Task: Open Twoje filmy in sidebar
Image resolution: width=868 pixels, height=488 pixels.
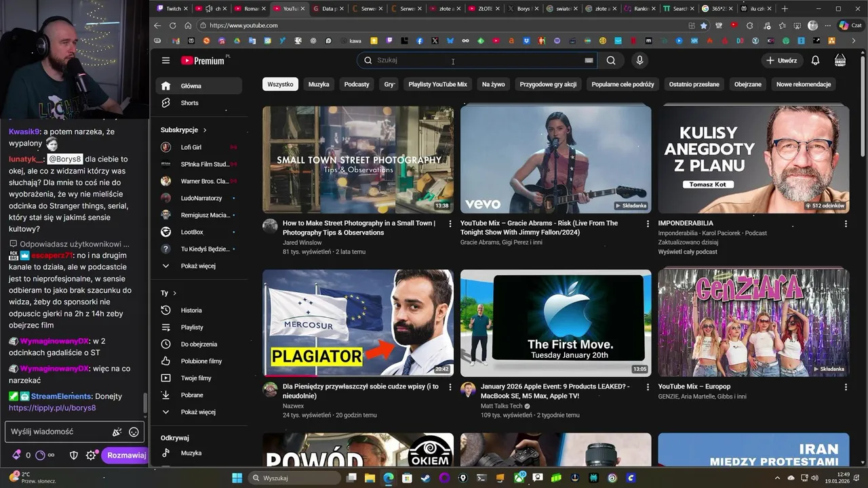Action: 199,378
